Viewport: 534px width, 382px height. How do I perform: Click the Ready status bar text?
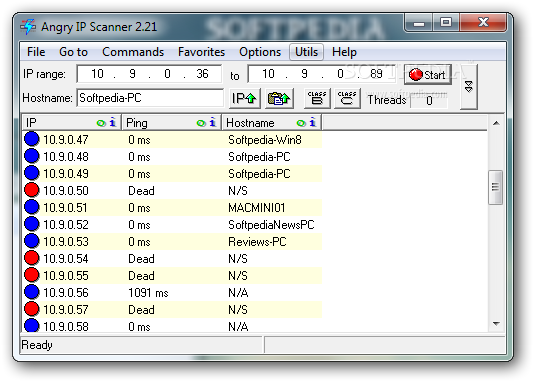(x=37, y=345)
